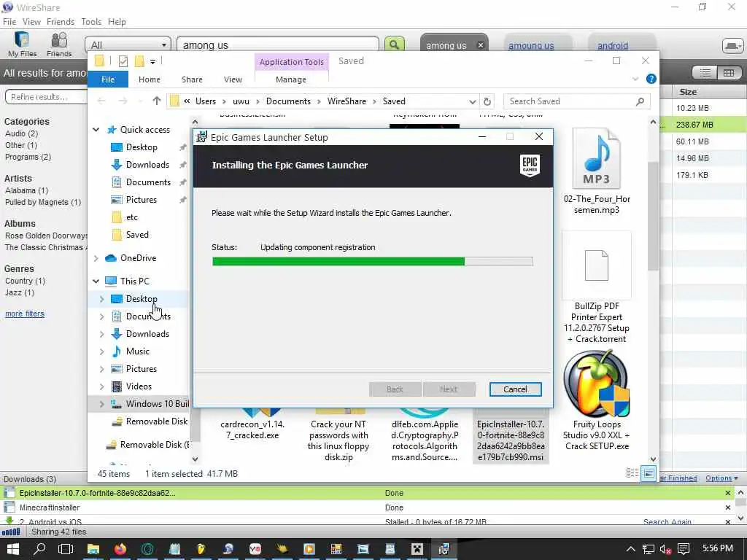The width and height of the screenshot is (747, 560).
Task: Open Task View on taskbar
Action: click(x=65, y=549)
